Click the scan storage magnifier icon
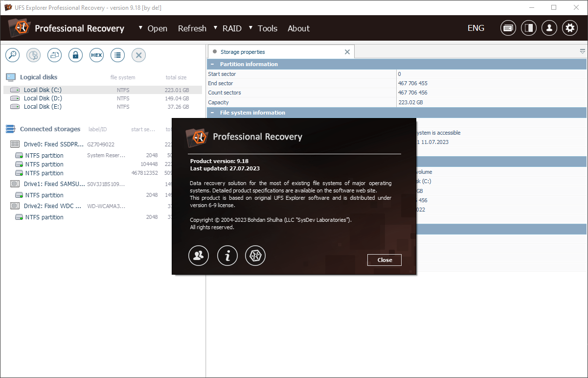This screenshot has width=588, height=378. pos(12,55)
